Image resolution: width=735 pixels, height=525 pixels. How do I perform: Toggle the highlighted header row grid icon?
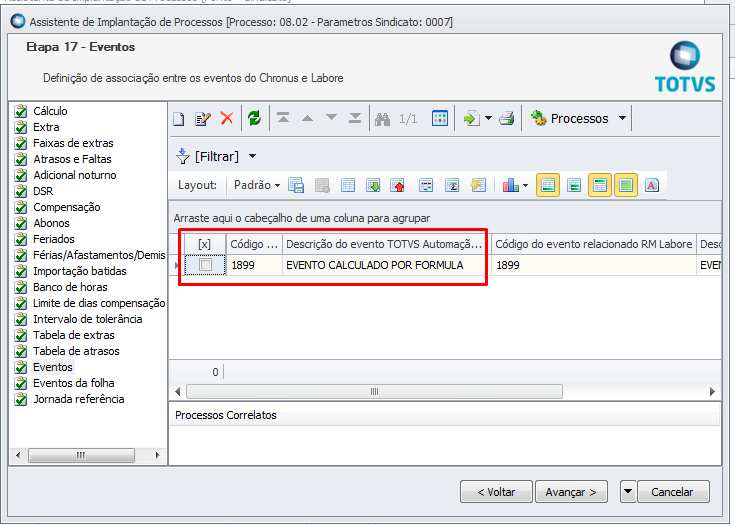(x=600, y=185)
